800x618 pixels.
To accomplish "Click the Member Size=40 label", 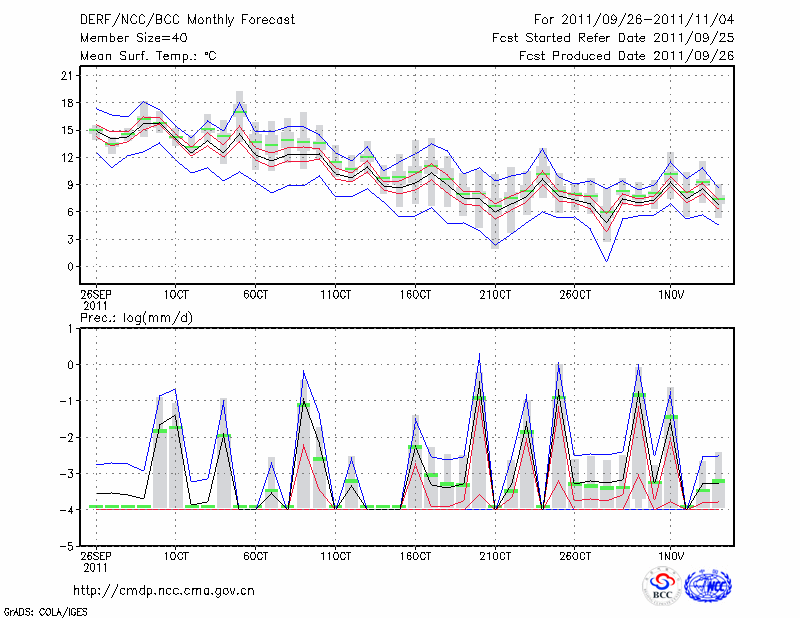I will [x=127, y=38].
